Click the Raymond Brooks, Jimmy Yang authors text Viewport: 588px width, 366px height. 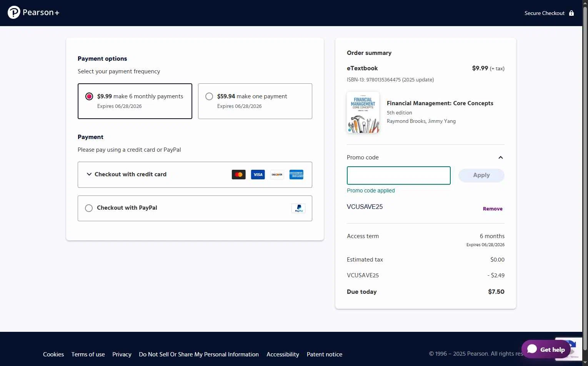click(421, 121)
